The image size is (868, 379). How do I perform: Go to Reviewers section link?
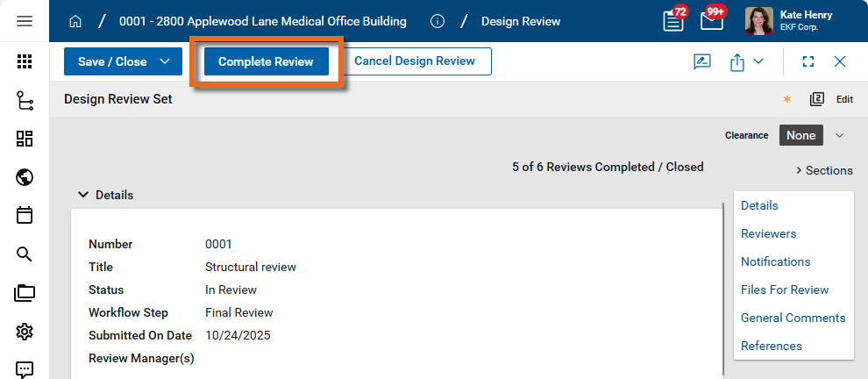(768, 233)
